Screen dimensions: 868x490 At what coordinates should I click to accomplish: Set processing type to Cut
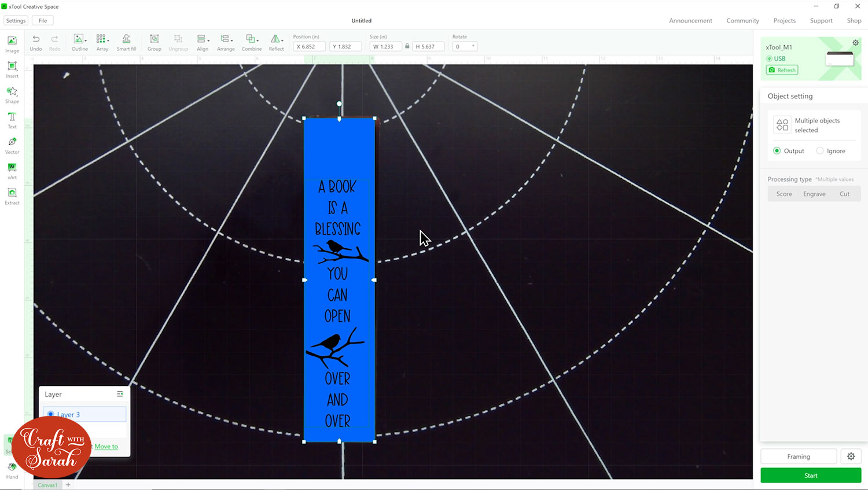(844, 194)
